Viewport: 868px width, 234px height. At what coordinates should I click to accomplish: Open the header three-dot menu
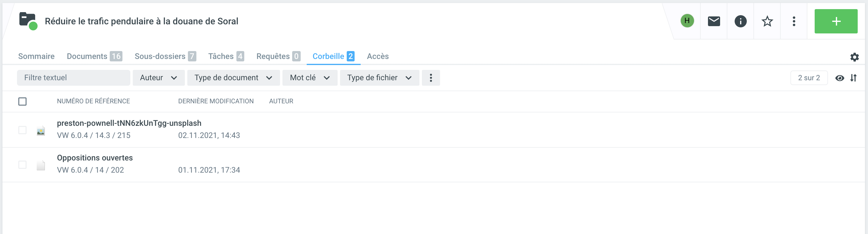pos(793,21)
